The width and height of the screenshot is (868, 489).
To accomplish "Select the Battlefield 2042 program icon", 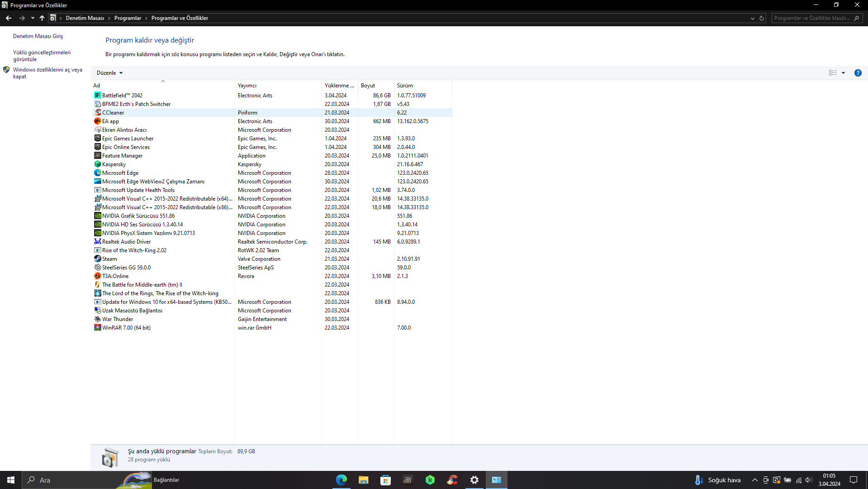I will [x=97, y=96].
